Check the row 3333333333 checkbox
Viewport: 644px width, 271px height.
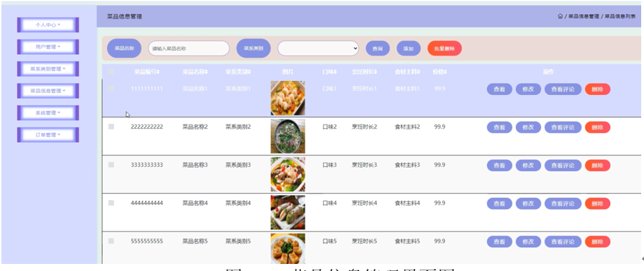111,165
